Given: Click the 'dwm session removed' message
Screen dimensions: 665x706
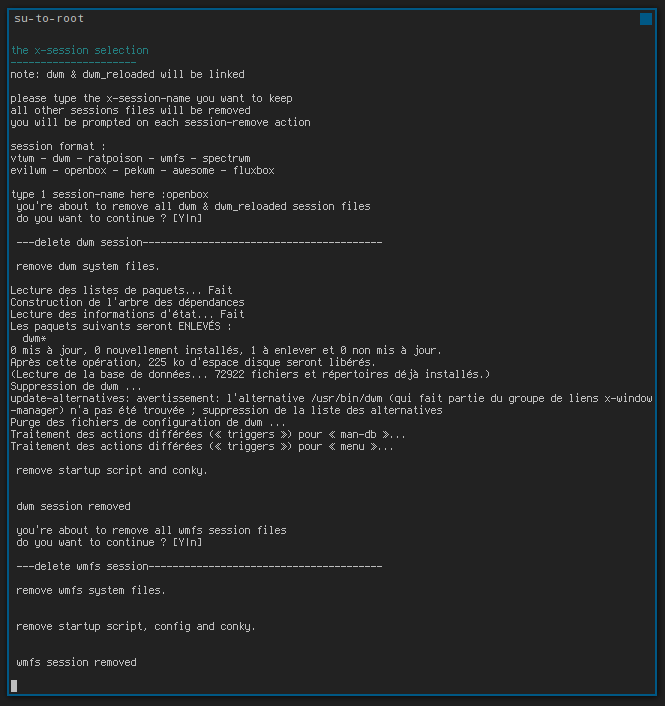Looking at the screenshot, I should [x=73, y=507].
